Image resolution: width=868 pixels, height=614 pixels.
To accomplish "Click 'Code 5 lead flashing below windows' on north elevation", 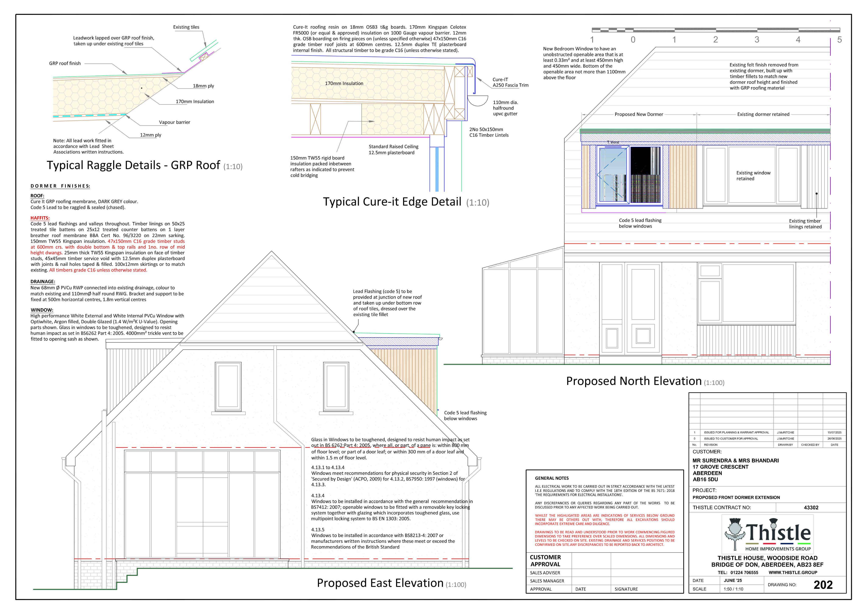I will 640,223.
